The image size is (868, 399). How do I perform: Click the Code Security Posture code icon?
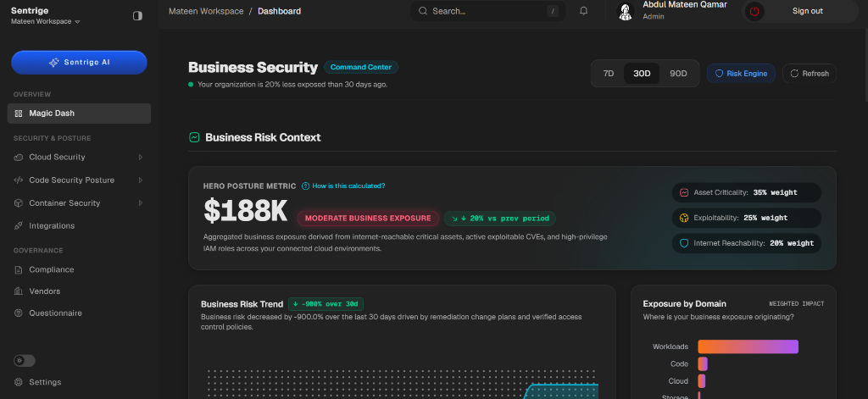coord(19,180)
